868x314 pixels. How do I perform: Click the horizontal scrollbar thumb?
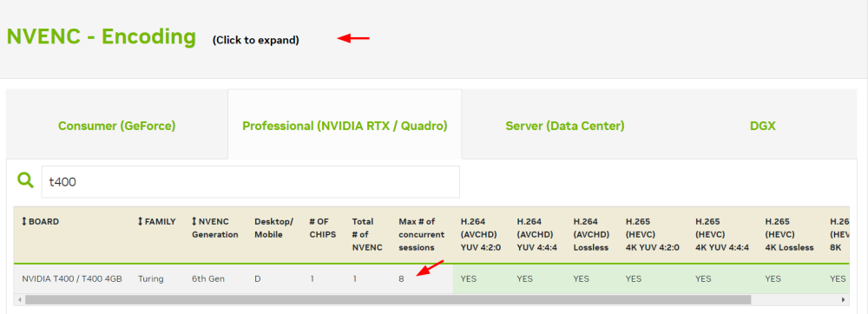point(387,299)
